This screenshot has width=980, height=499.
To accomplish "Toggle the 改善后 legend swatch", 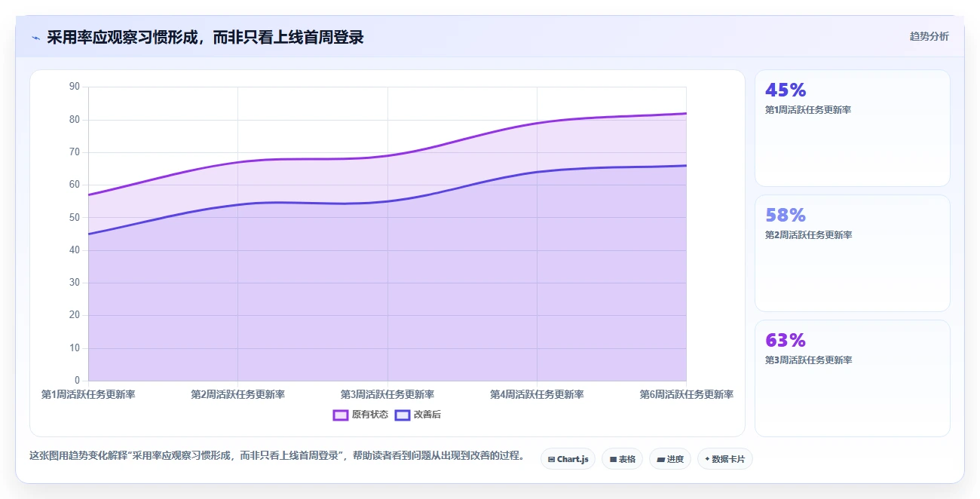I will (x=403, y=415).
